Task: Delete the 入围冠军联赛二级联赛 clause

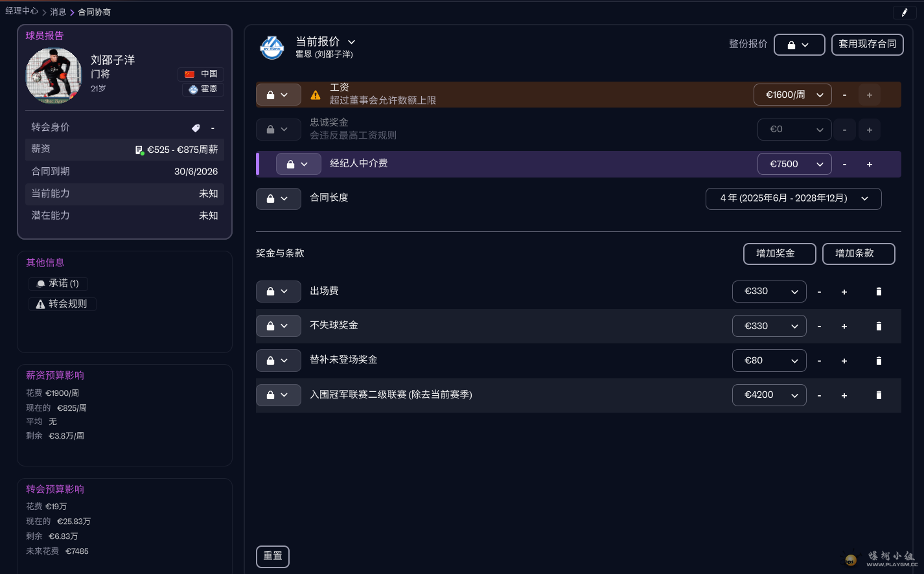Action: coord(879,395)
